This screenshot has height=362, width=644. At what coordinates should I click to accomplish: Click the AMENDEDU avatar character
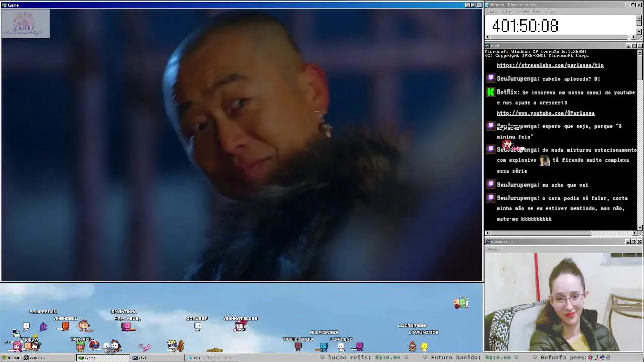tap(65, 327)
